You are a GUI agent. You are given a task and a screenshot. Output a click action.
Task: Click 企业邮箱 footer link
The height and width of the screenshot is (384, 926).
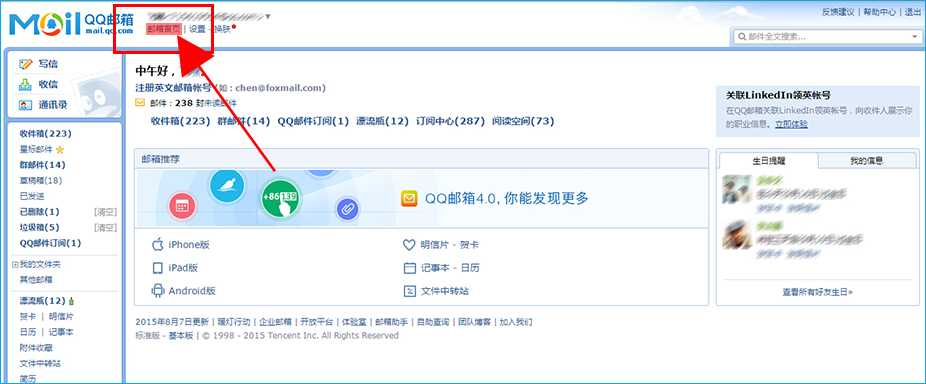(x=275, y=322)
